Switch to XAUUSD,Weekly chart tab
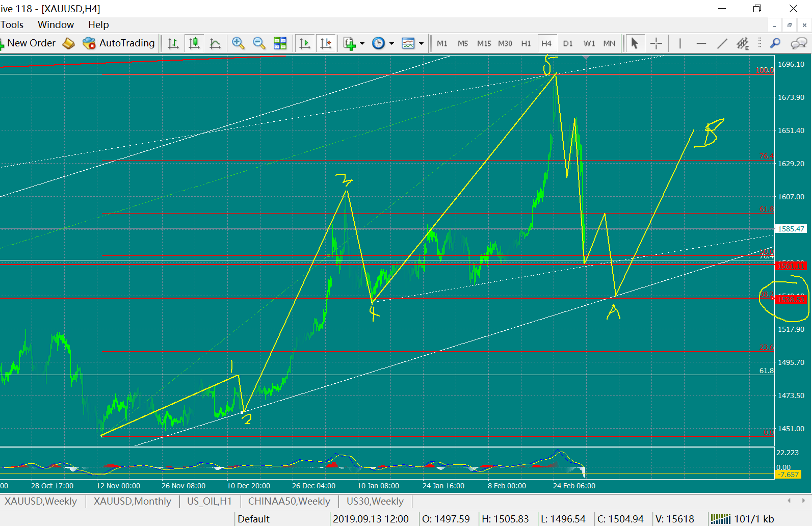 (41, 501)
